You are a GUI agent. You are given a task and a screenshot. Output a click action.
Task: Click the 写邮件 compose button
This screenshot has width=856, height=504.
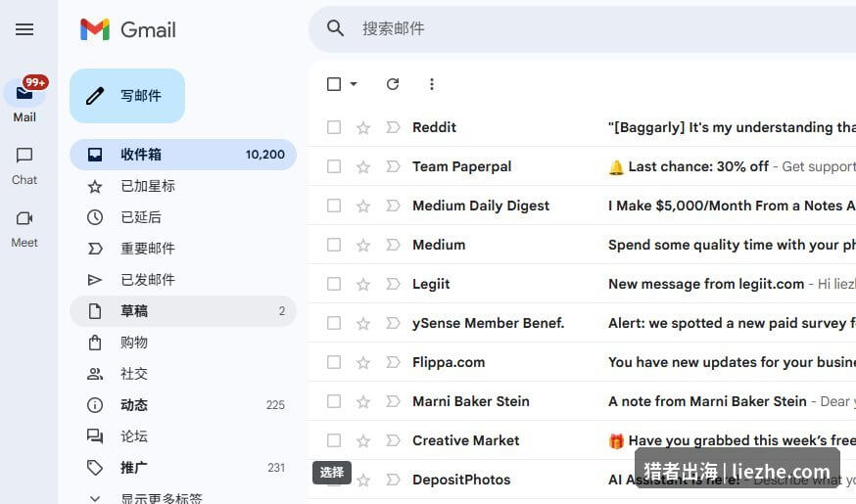[x=127, y=96]
